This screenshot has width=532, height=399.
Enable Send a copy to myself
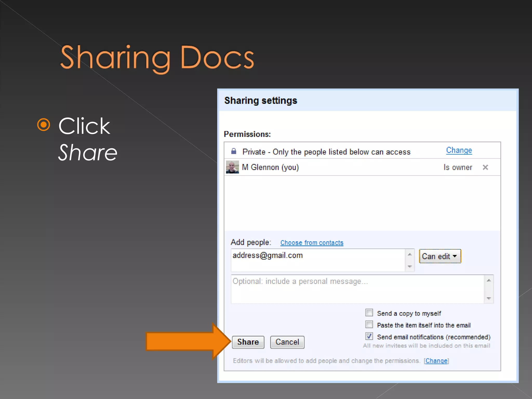click(x=369, y=312)
